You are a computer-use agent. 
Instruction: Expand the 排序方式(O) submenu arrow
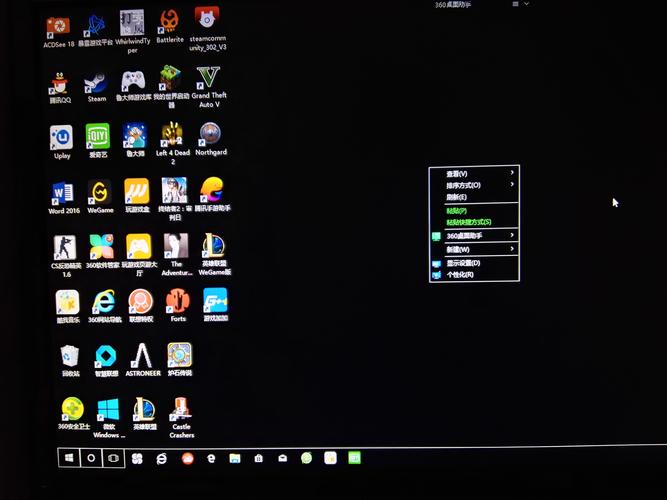click(x=512, y=185)
